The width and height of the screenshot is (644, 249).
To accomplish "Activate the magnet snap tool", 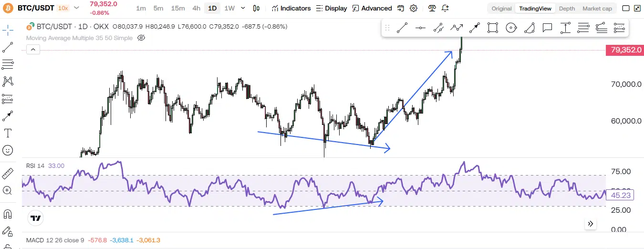I will [x=8, y=213].
